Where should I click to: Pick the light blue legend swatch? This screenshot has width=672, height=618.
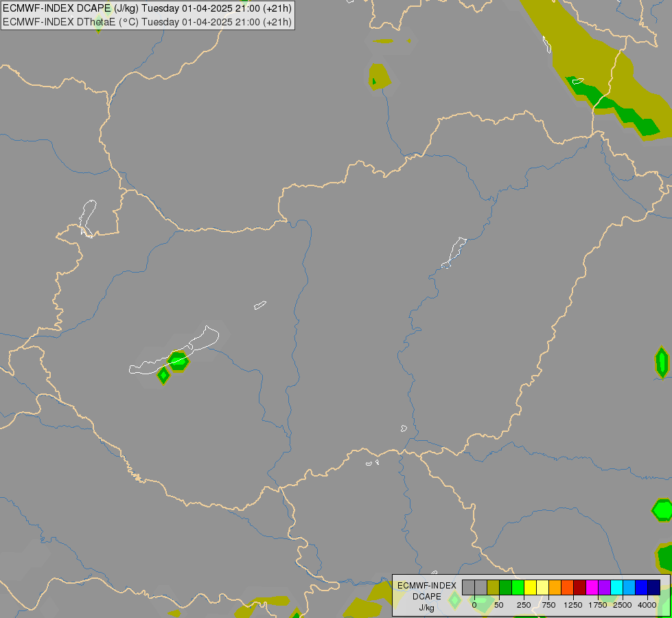pos(629,588)
